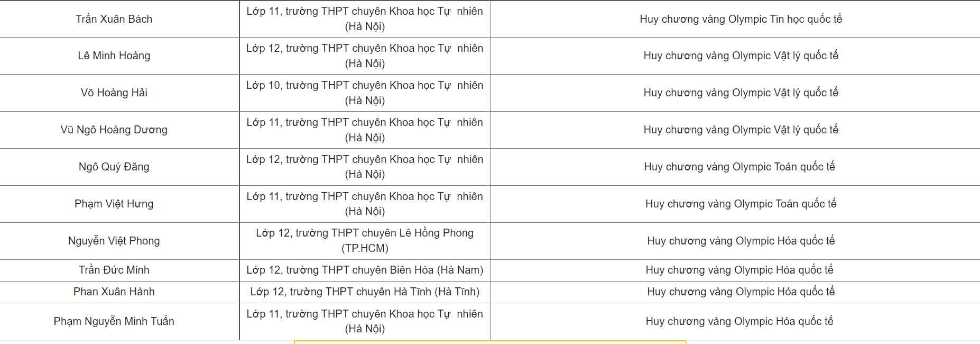The height and width of the screenshot is (344, 980).
Task: Click the Biên Hòa (Hà Nam) school cell
Action: tap(365, 270)
